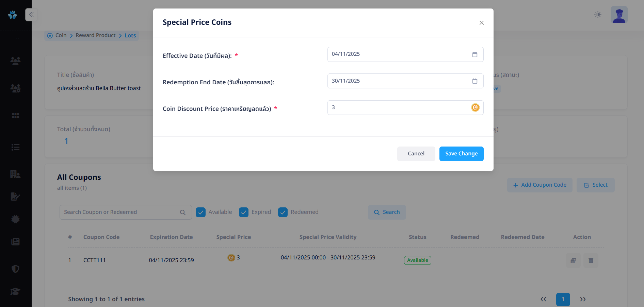Image resolution: width=644 pixels, height=307 pixels.
Task: Click the coins special price icon for CCTT111
Action: click(x=573, y=260)
